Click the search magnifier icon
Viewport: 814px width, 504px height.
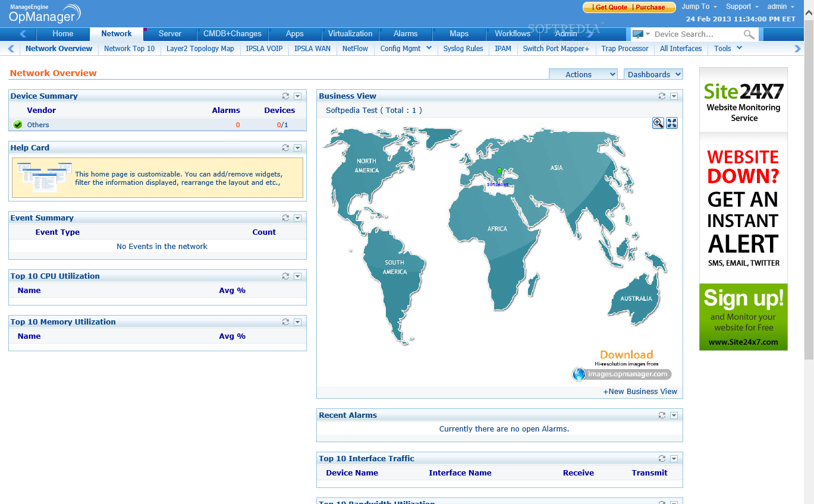pos(749,34)
